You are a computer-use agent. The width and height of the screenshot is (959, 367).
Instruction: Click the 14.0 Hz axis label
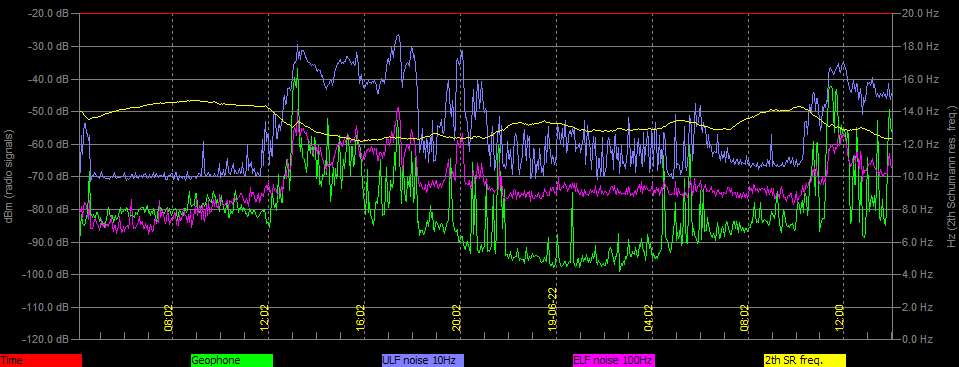[921, 111]
